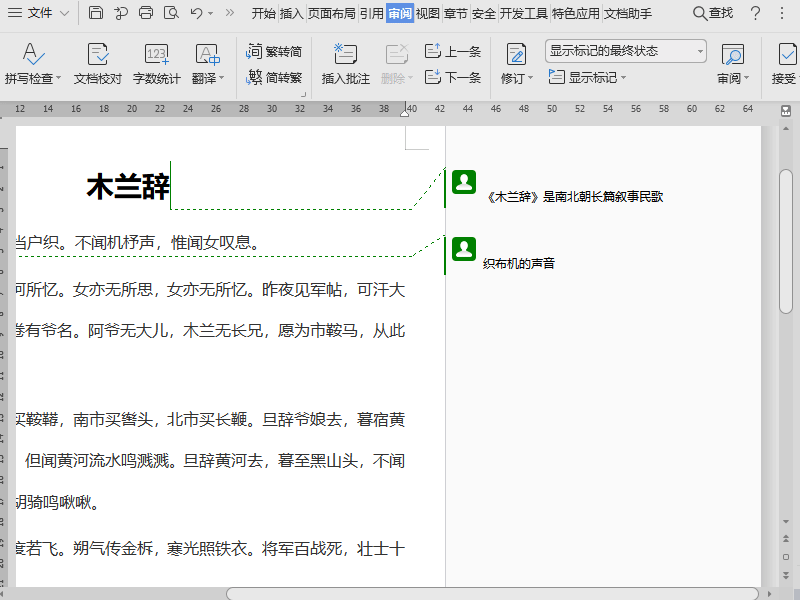Open the 显示标记 dropdown
800x600 pixels.
pyautogui.click(x=587, y=78)
